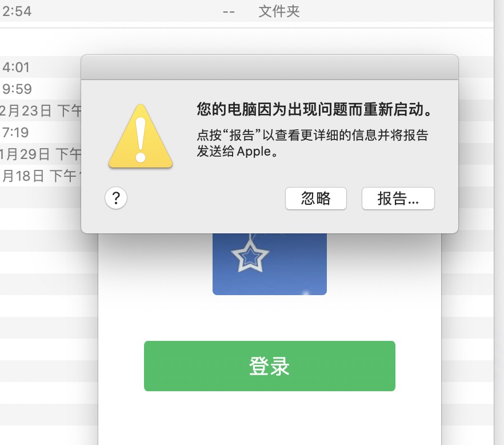Select the Finder row dated 4:01
The image size is (504, 445).
41,67
